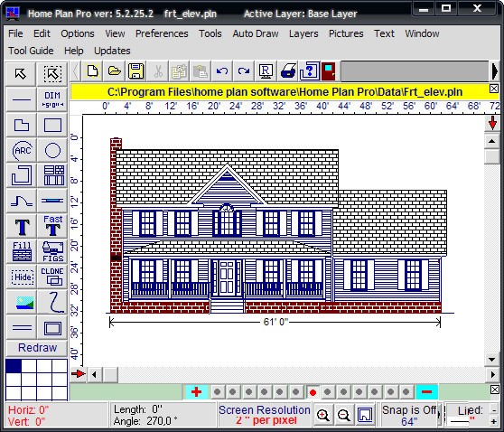Click the Redraw button
The height and width of the screenshot is (432, 504).
click(x=37, y=348)
